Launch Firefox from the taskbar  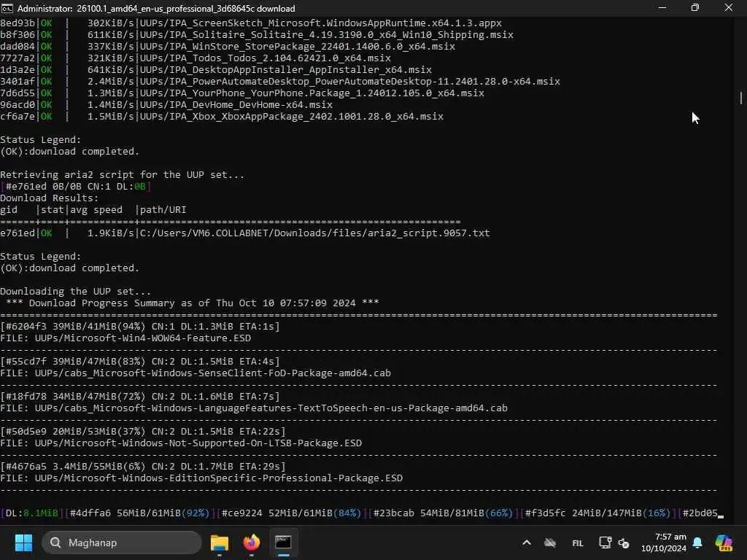pyautogui.click(x=252, y=542)
